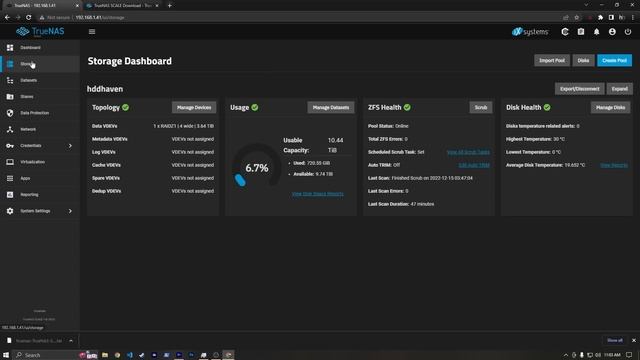Click the Data VDEVs RAIDZ1 value
640x360 pixels.
(184, 126)
